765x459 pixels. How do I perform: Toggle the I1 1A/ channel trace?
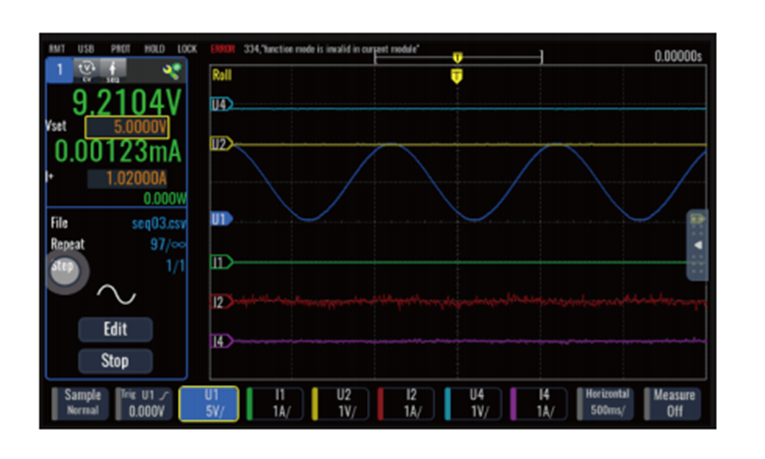click(275, 402)
